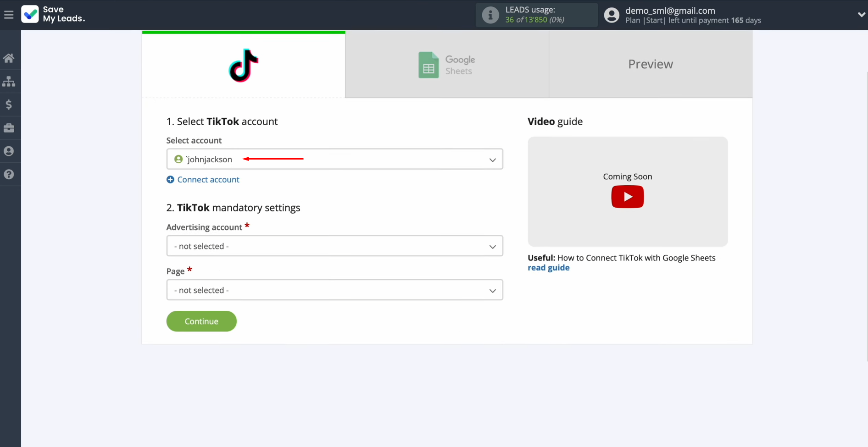Click the demo_sml@gmail.com account name
The image size is (868, 447).
[670, 11]
